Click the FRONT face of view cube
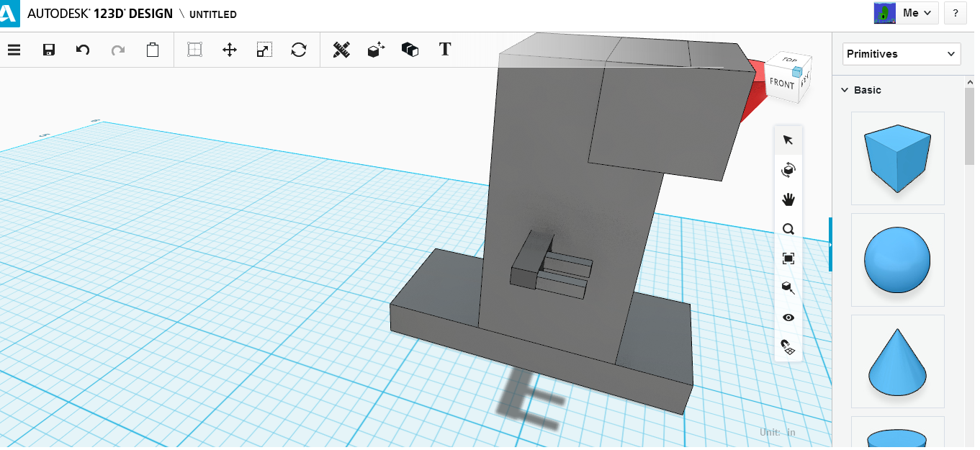This screenshot has width=980, height=450. pyautogui.click(x=781, y=84)
